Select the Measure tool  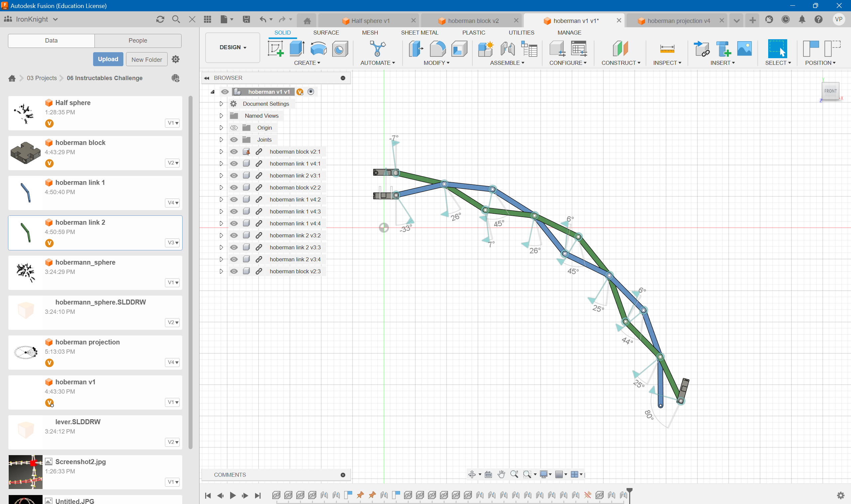point(667,49)
